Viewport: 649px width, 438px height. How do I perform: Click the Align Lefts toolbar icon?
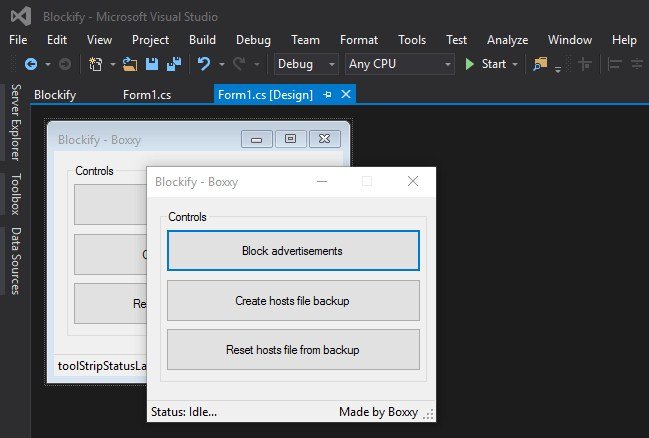[x=615, y=64]
